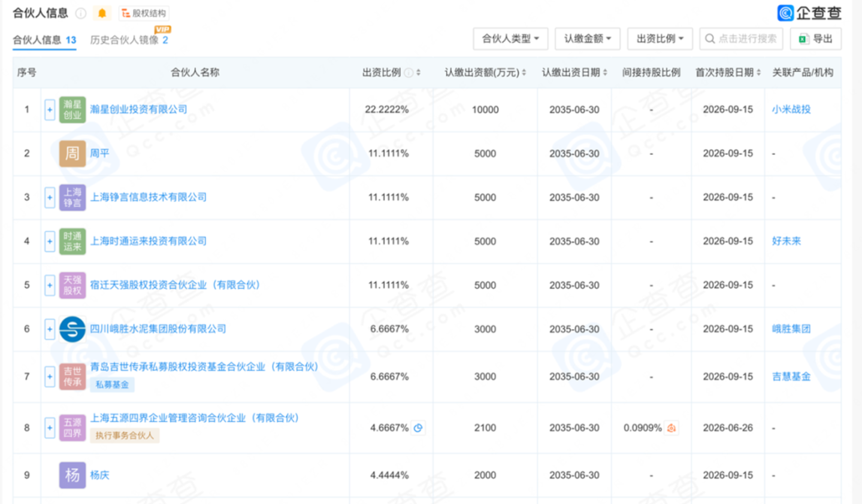The height and width of the screenshot is (504, 862).
Task: Open partner 杨庆 profile link
Action: point(99,475)
